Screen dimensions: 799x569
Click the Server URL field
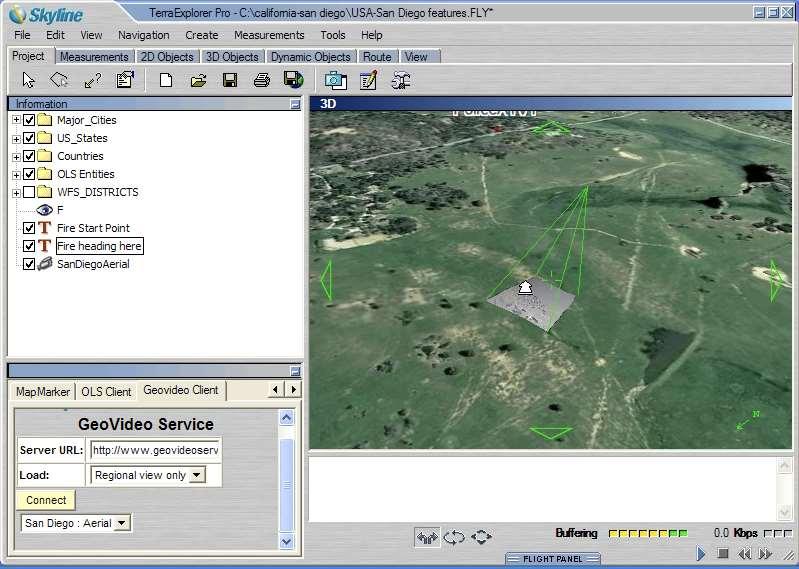click(155, 450)
